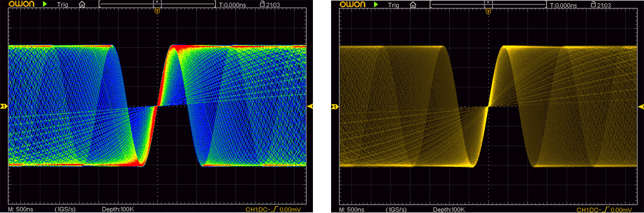The width and height of the screenshot is (644, 213).
Task: Click the channel 1 ground marker on the yellow-trace screen
Action: click(334, 106)
